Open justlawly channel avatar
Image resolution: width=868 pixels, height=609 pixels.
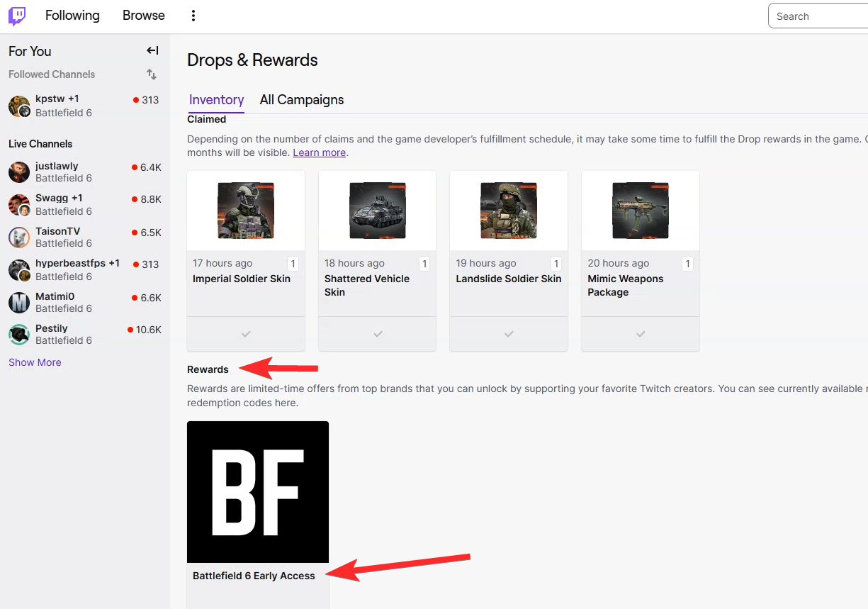coord(19,172)
